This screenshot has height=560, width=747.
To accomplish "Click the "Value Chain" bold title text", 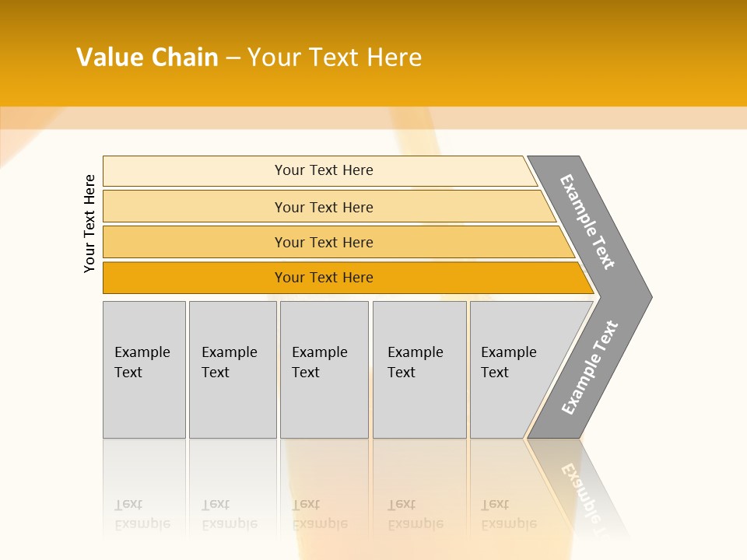I will [147, 58].
